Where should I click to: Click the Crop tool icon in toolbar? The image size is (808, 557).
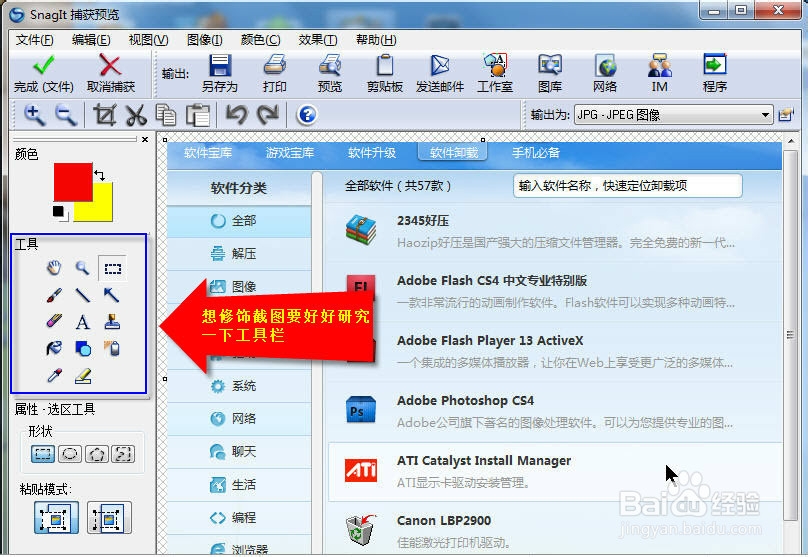[x=105, y=115]
